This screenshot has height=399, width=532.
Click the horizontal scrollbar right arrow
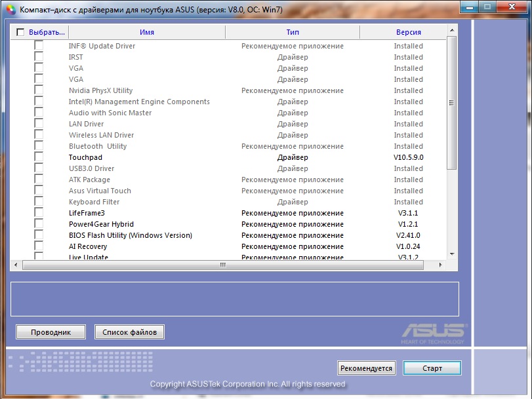click(440, 265)
